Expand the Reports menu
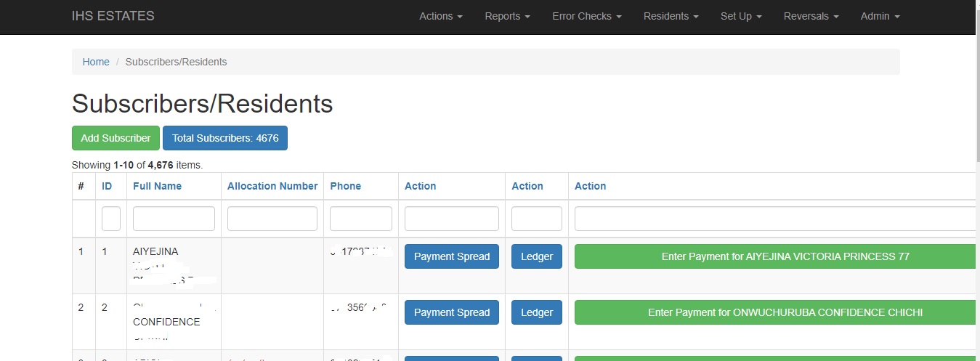Screen dimensions: 980x361 coord(507,16)
